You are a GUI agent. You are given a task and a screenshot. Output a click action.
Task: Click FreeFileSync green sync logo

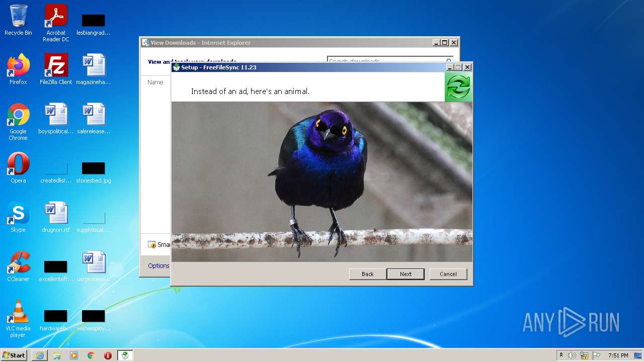pyautogui.click(x=458, y=87)
